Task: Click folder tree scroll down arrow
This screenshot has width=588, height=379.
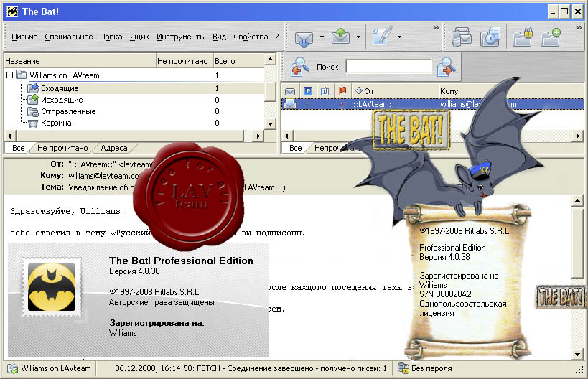Action: [271, 123]
